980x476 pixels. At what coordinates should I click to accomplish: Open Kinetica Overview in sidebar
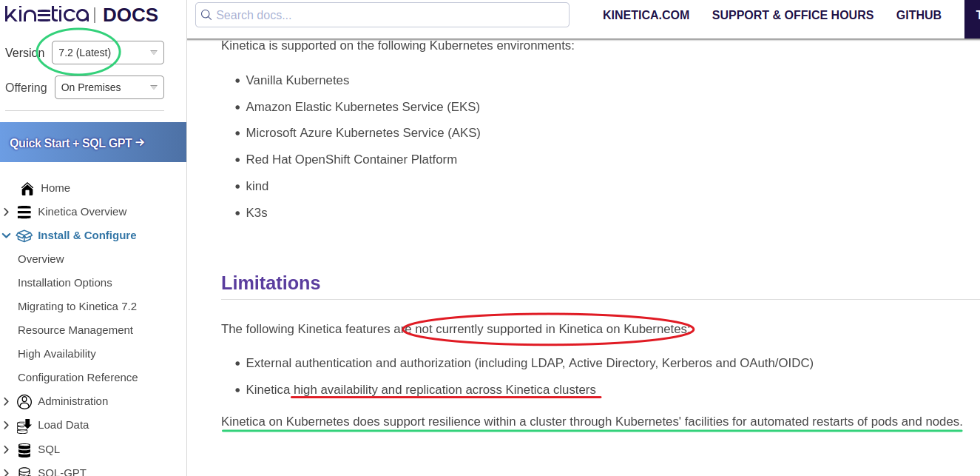pyautogui.click(x=82, y=212)
